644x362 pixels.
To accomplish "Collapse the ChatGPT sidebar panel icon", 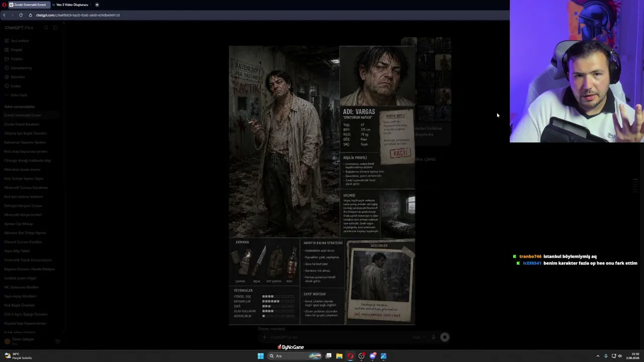I will 55,28.
